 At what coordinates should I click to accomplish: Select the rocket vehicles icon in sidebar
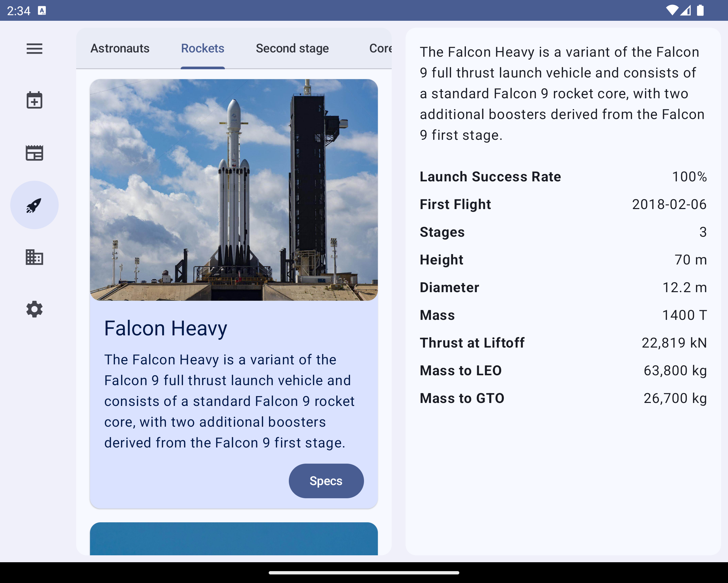click(34, 205)
